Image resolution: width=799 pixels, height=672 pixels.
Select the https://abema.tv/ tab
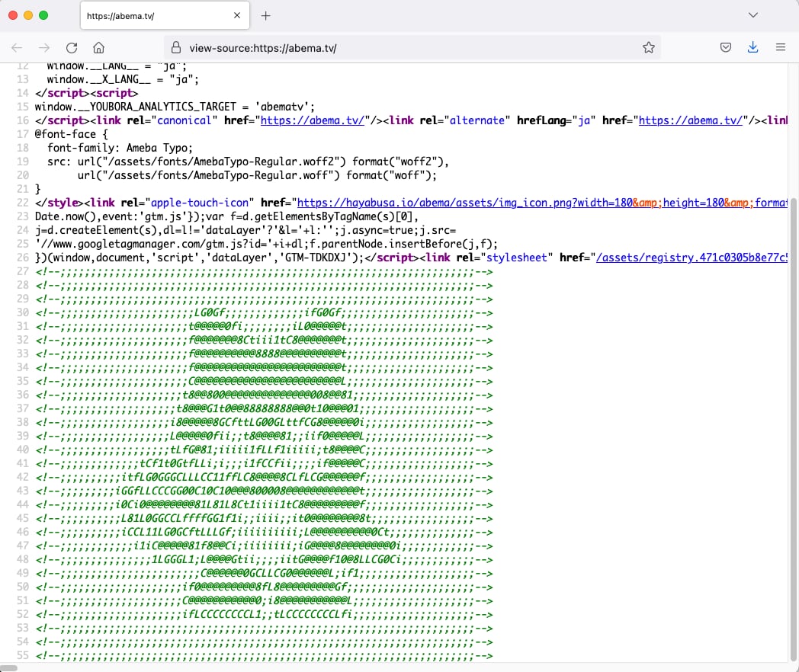click(x=165, y=16)
